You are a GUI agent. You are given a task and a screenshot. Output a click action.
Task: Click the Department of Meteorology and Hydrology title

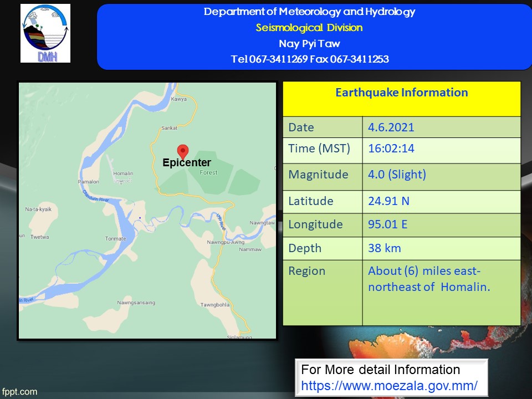tap(309, 12)
